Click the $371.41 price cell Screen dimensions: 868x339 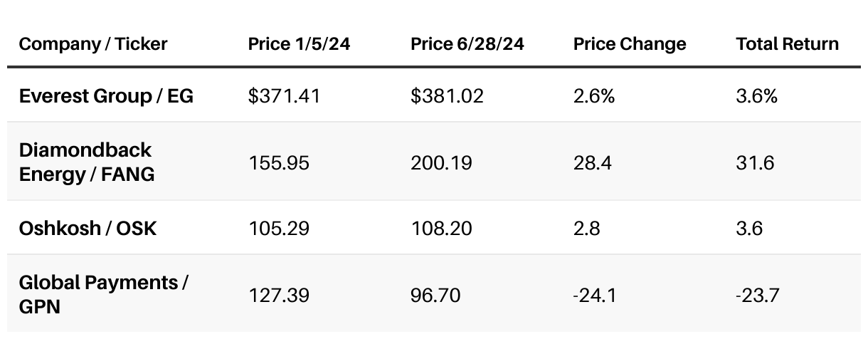[x=284, y=95]
